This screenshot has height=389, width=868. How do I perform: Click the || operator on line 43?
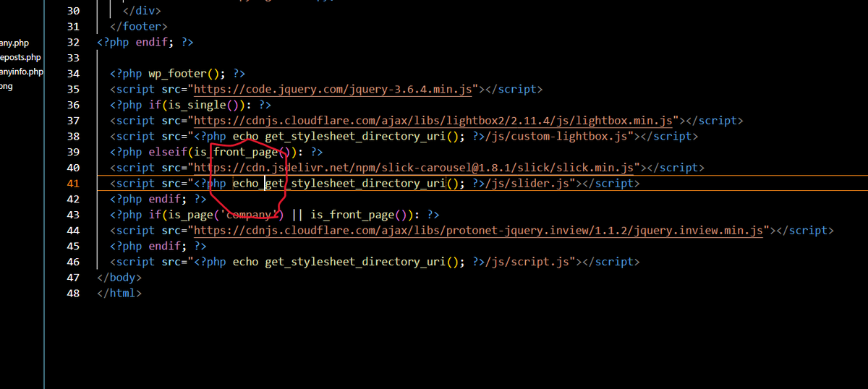click(x=297, y=215)
